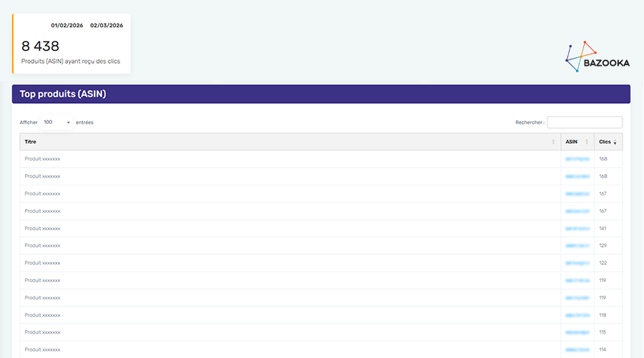
Task: Click the clics value 114
Action: (x=602, y=350)
